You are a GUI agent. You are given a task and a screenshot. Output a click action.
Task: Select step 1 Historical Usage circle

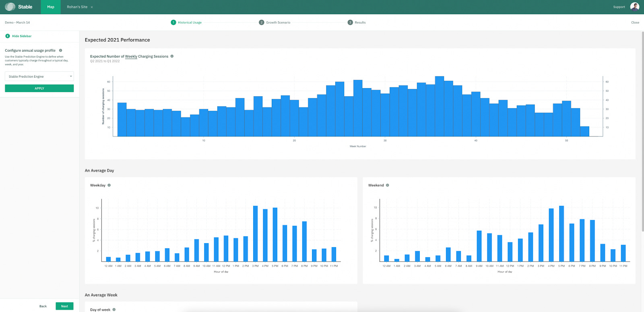pyautogui.click(x=173, y=23)
